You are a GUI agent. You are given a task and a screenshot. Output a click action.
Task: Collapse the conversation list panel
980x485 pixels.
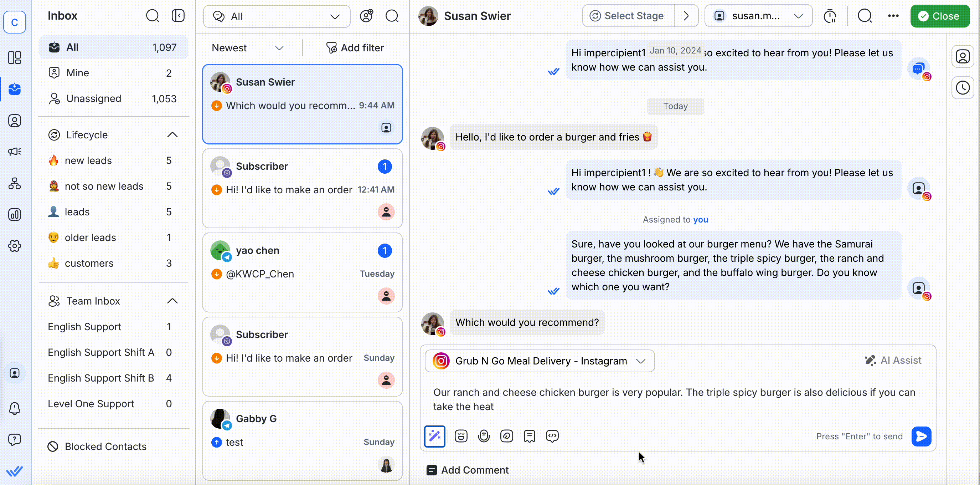pos(178,16)
